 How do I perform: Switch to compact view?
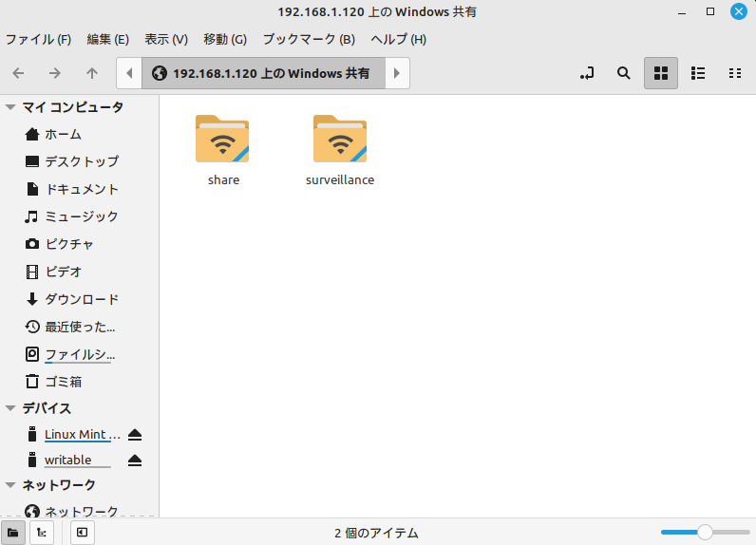point(735,73)
